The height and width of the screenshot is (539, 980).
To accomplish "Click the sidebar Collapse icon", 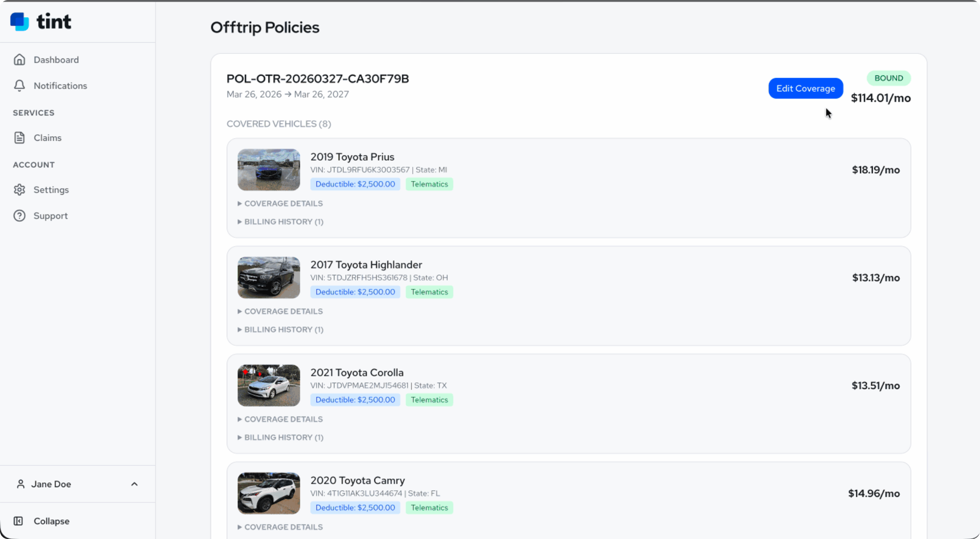I will click(x=18, y=521).
